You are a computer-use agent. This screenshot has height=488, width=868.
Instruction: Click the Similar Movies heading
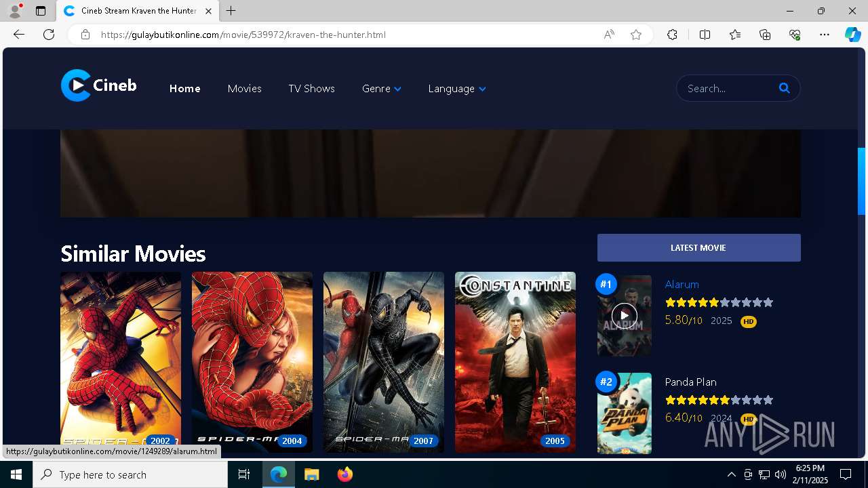coord(133,253)
